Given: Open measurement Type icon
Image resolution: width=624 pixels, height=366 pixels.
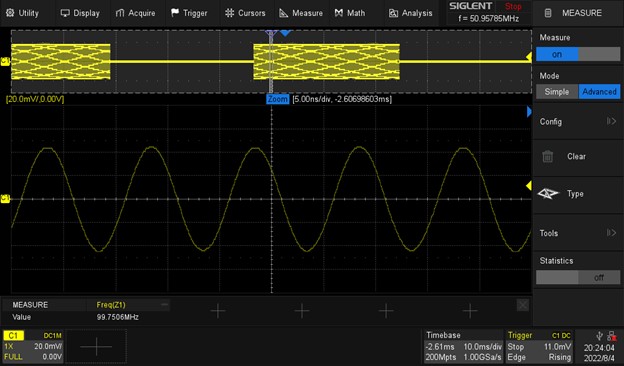Looking at the screenshot, I should pyautogui.click(x=548, y=194).
